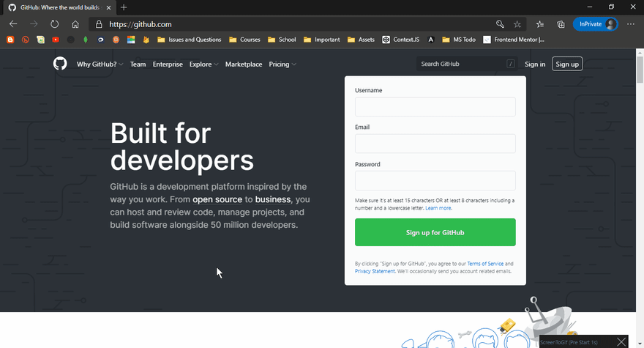Open the Marketplace nav item

244,64
